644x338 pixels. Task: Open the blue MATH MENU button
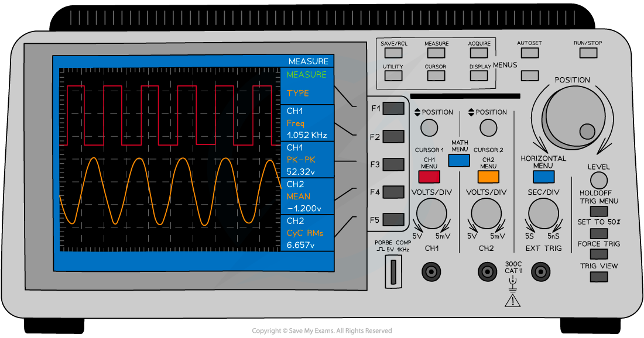[x=459, y=160]
